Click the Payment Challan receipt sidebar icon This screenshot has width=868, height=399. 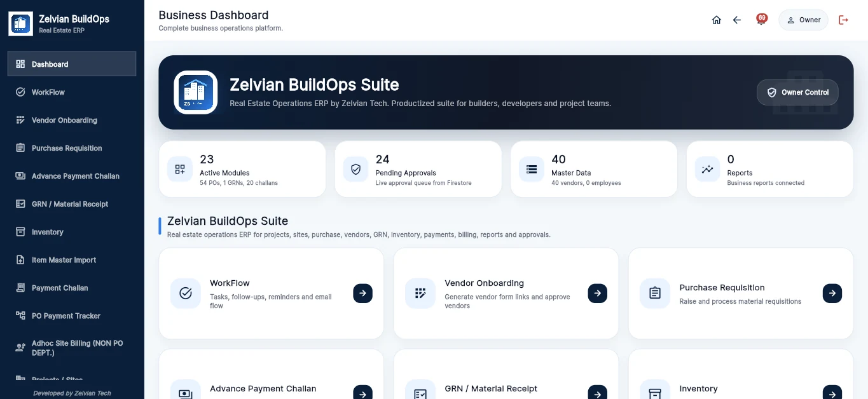(x=20, y=288)
